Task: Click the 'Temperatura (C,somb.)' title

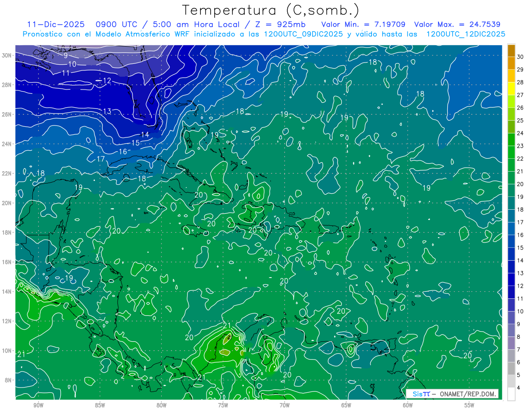Action: (x=271, y=10)
